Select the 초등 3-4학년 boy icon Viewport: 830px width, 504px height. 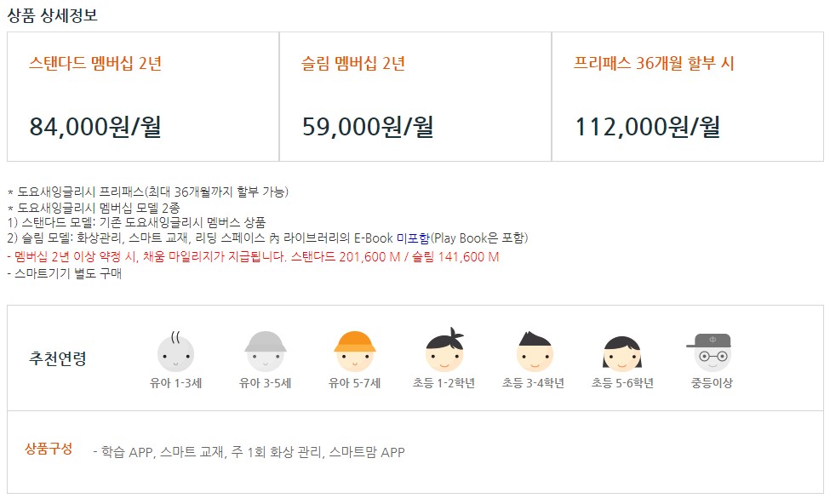(535, 352)
